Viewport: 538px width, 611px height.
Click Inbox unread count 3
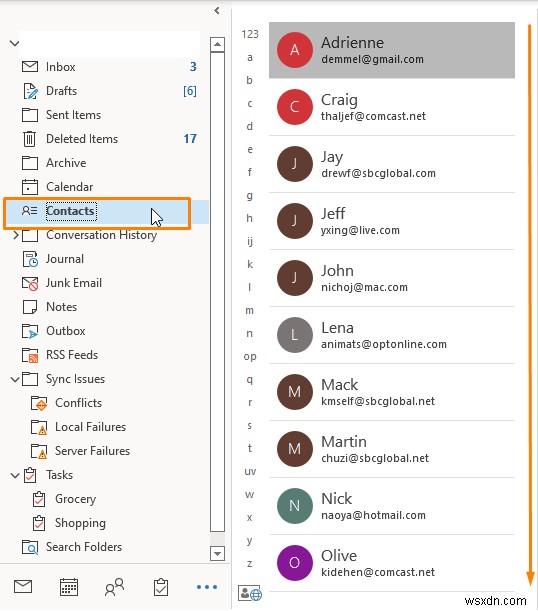[193, 67]
